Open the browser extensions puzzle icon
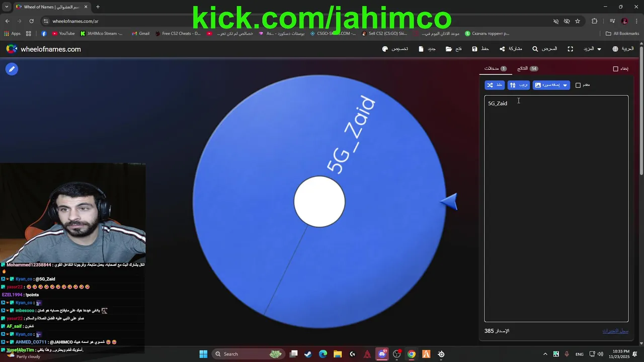The image size is (644, 362). (x=595, y=21)
